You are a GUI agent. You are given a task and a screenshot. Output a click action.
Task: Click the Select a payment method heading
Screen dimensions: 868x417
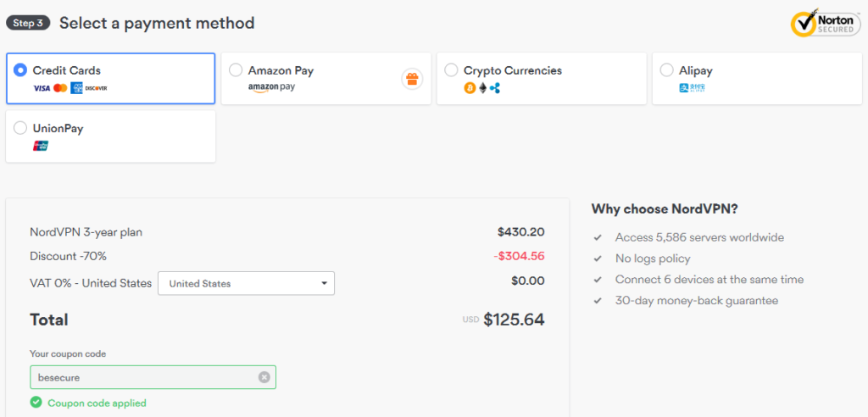click(x=157, y=23)
